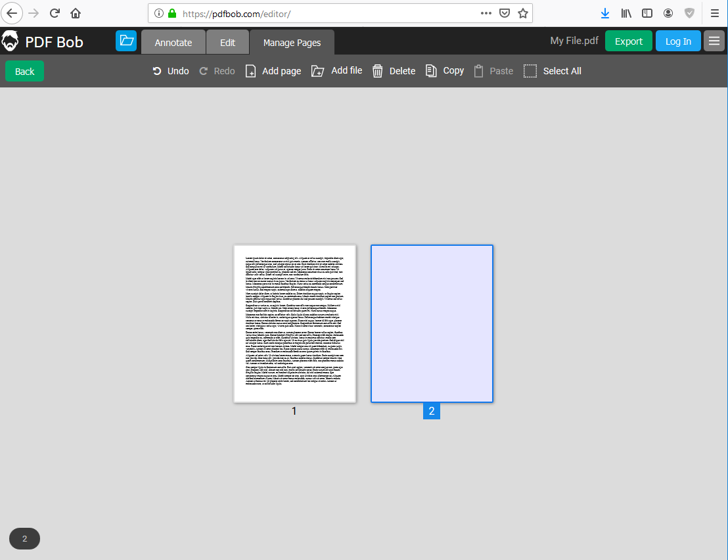Add a new blank page

273,71
